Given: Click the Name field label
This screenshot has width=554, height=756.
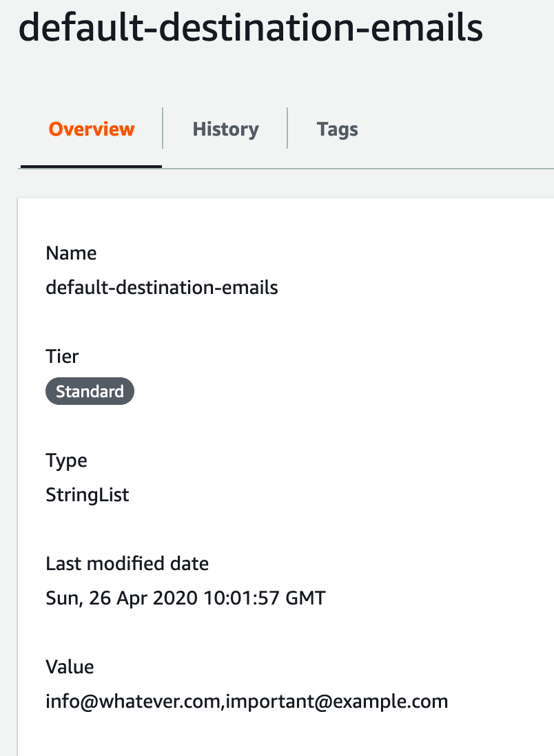Looking at the screenshot, I should (71, 253).
